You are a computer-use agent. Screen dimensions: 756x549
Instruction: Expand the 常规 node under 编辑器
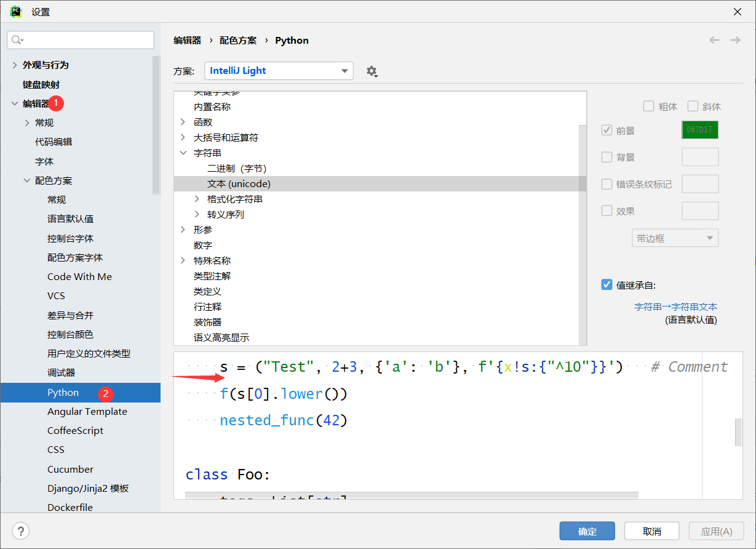(27, 122)
